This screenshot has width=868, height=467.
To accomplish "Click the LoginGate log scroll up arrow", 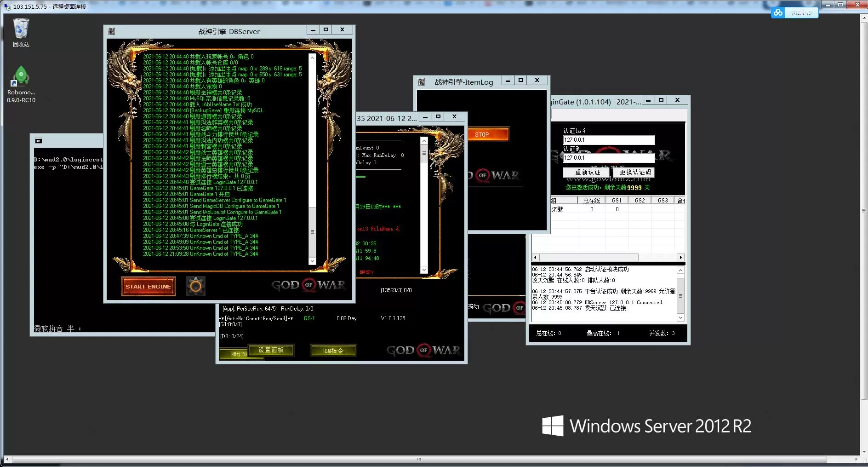I will [680, 270].
